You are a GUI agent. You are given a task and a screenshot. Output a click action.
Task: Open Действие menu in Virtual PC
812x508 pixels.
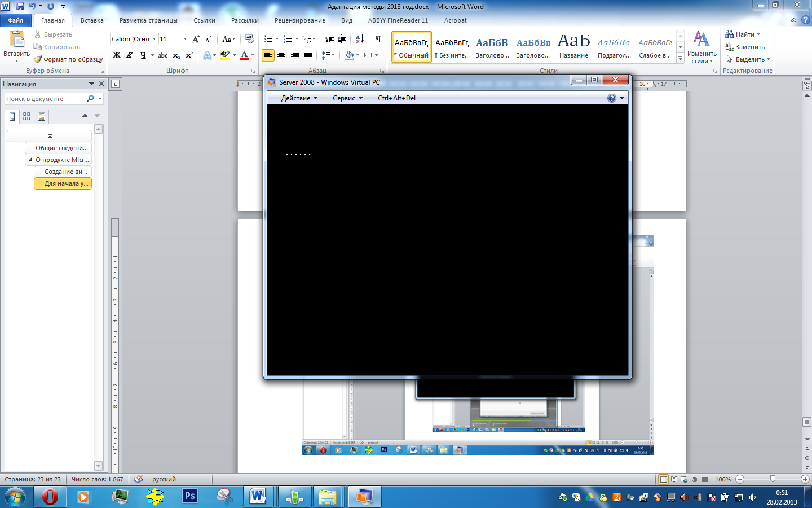pyautogui.click(x=299, y=98)
